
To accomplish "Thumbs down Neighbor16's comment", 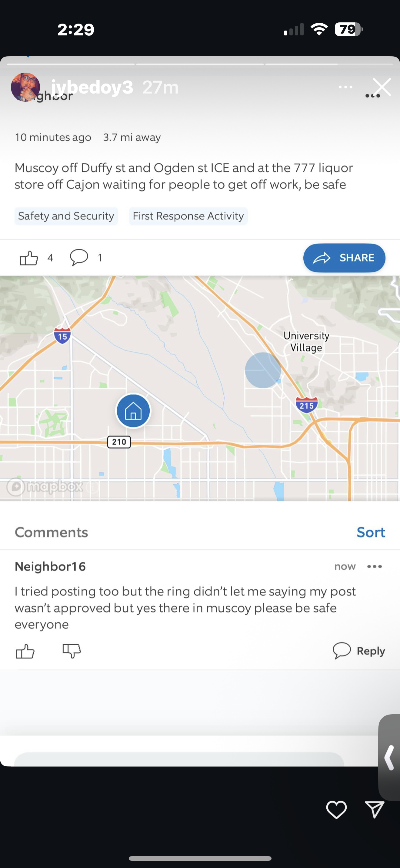I will tap(72, 650).
